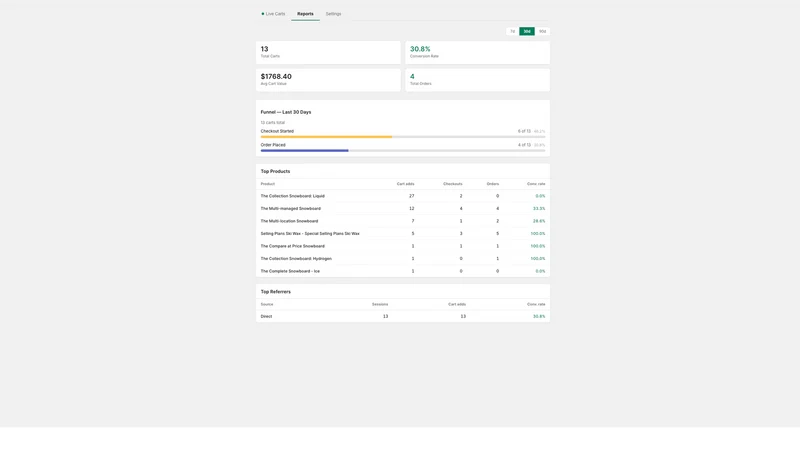Set date range to 7d
Viewport: 800px width, 450px height.
tap(512, 31)
